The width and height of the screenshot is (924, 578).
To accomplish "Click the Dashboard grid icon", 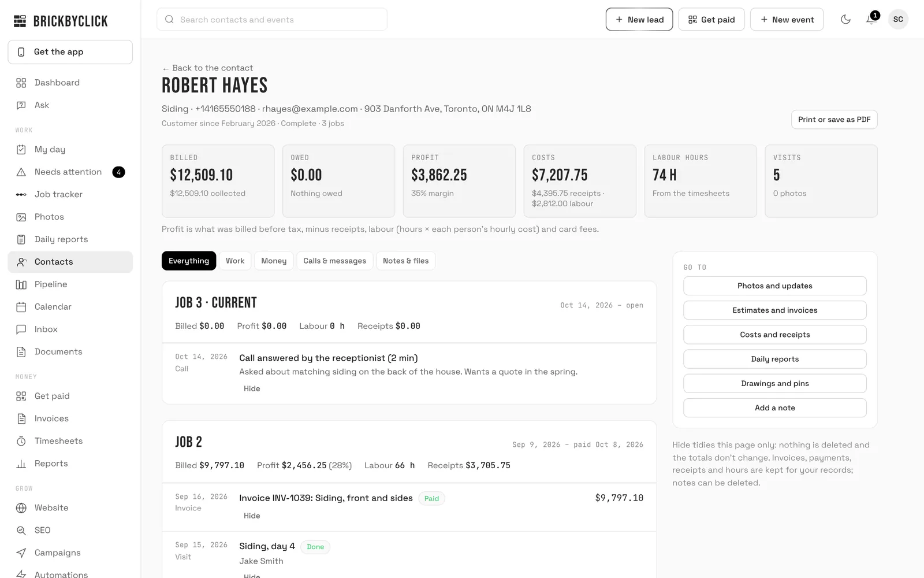I will click(21, 83).
